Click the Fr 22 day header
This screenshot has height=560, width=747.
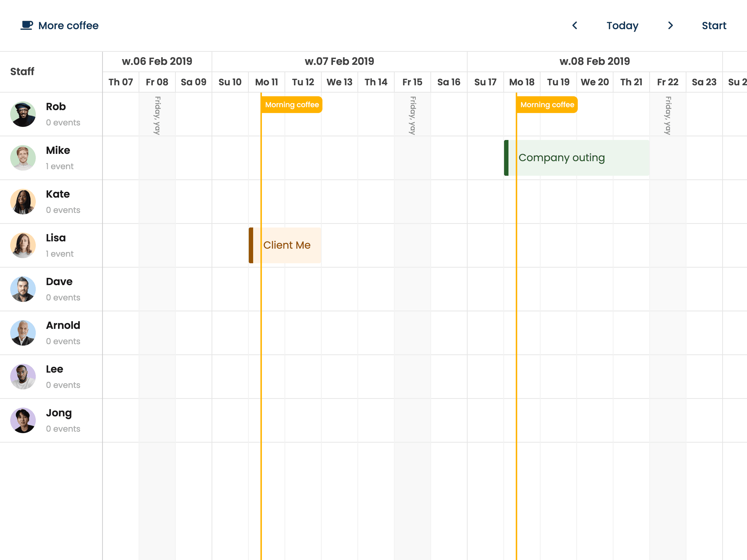[x=668, y=82]
